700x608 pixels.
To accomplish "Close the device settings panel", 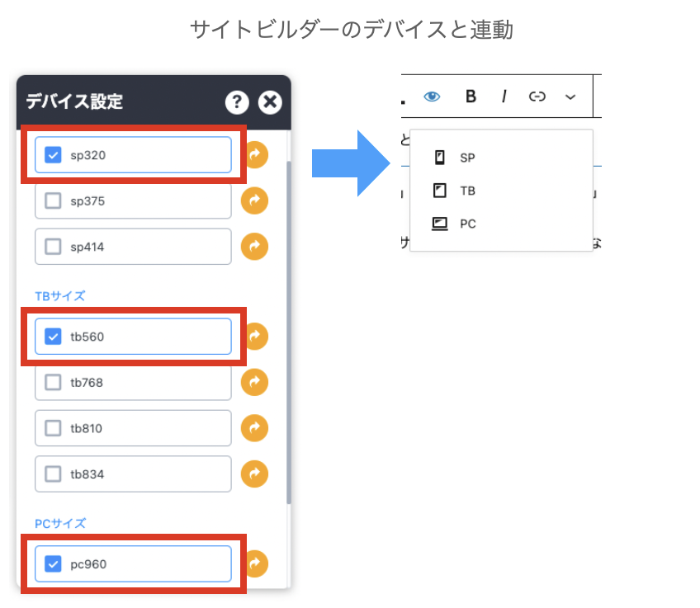I will tap(270, 102).
